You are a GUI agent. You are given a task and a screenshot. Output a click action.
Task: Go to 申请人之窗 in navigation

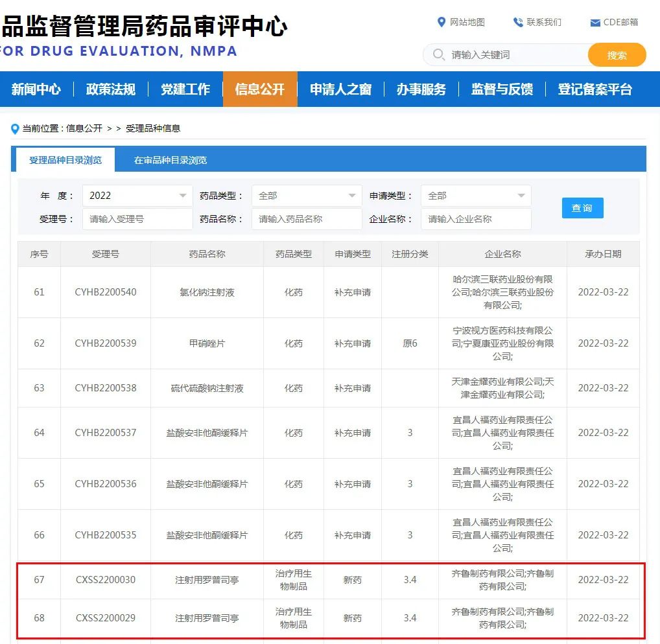coord(340,89)
